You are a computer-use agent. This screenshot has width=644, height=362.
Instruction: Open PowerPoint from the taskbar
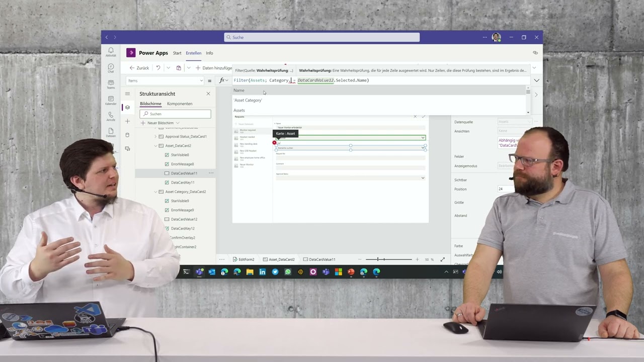[351, 272]
